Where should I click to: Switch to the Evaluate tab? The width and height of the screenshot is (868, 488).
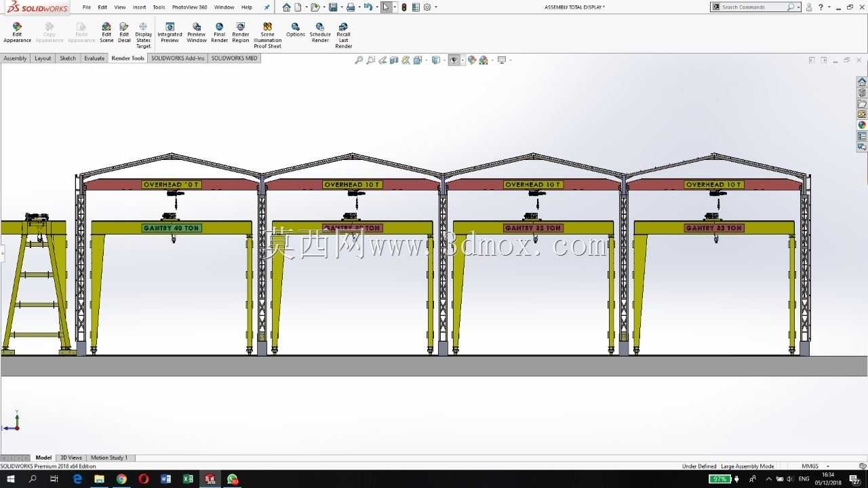click(x=94, y=58)
